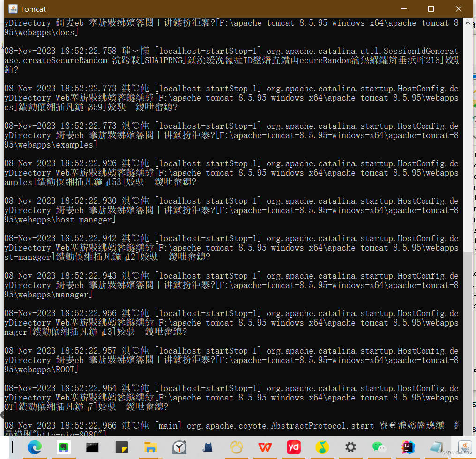
Task: Minimize the Tomcat window
Action: [403, 9]
